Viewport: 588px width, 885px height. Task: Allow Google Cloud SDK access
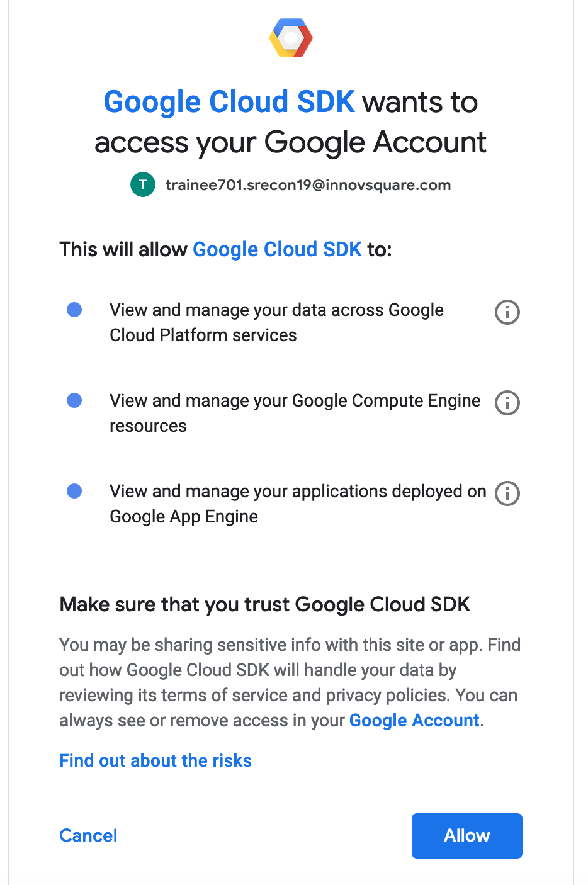coord(467,836)
